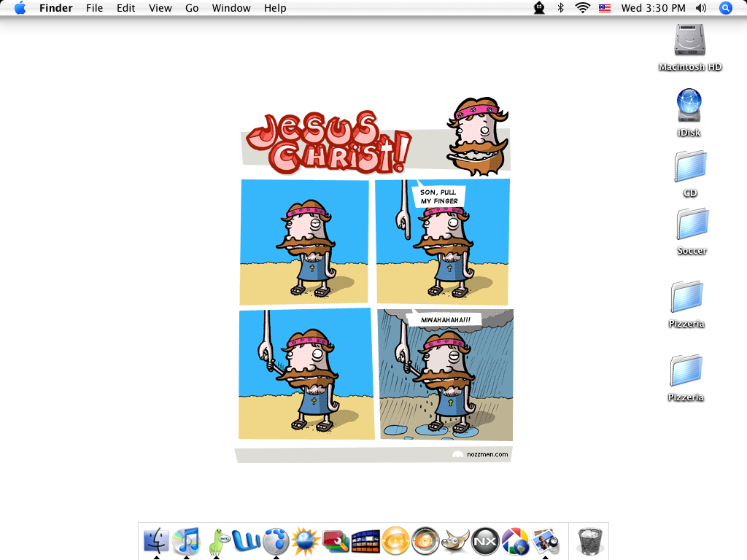This screenshot has height=560, width=747.
Task: Open the Wi-Fi status menu
Action: click(582, 7)
